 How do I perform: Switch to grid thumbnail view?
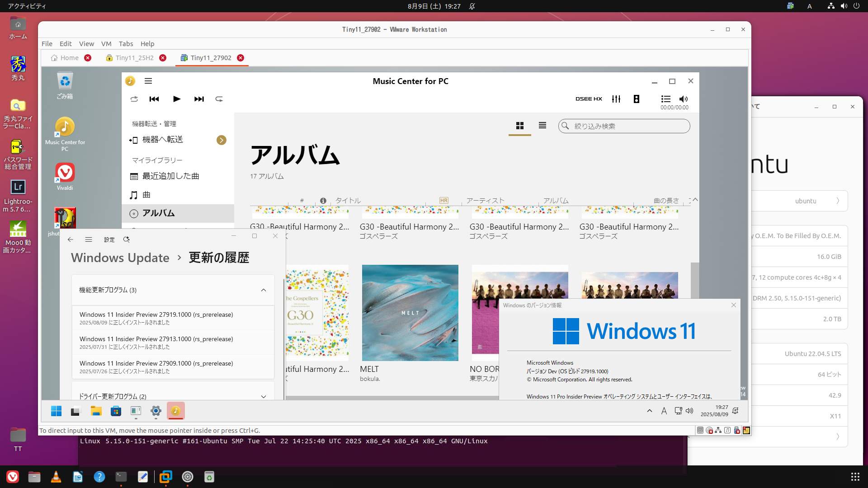tap(520, 126)
